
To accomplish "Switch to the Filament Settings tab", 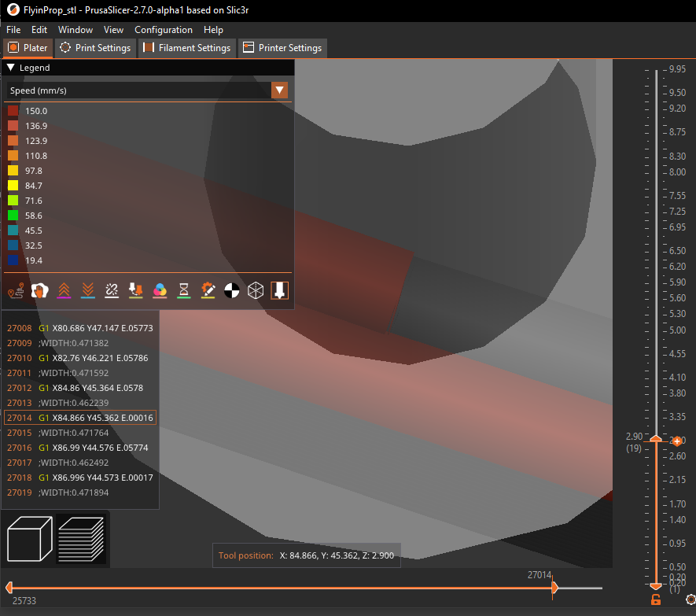I will 186,48.
